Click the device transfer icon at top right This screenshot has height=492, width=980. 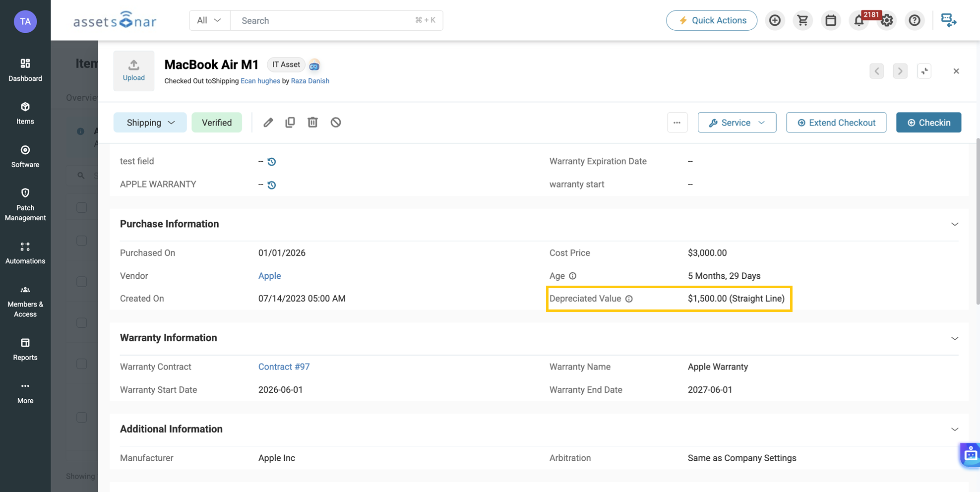click(x=948, y=20)
